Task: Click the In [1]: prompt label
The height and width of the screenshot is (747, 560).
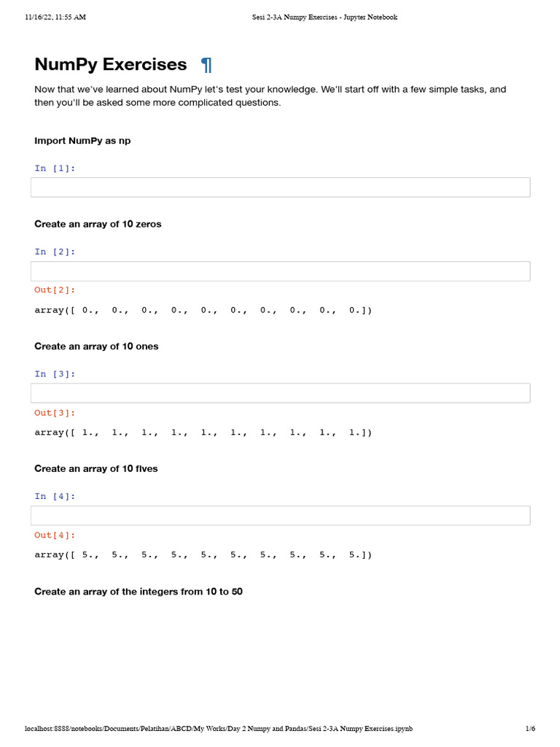Action: [55, 169]
